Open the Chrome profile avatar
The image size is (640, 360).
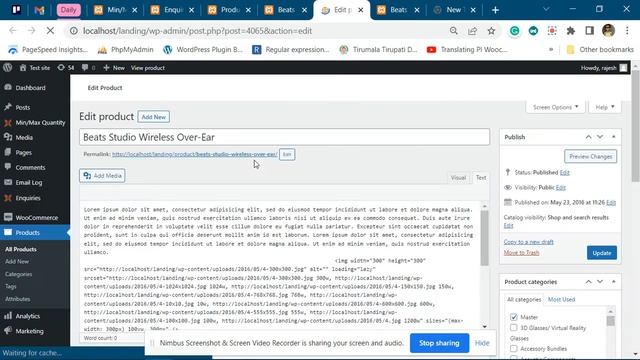(608, 31)
